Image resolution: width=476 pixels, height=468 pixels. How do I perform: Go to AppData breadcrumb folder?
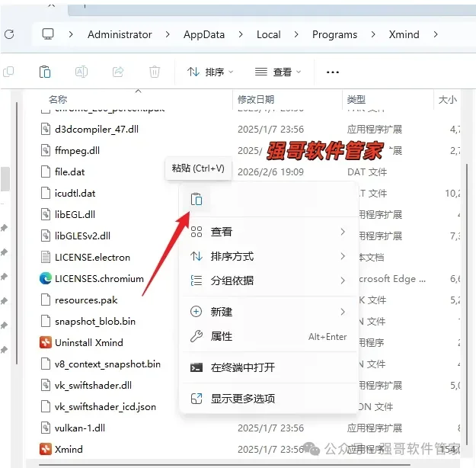pos(204,34)
